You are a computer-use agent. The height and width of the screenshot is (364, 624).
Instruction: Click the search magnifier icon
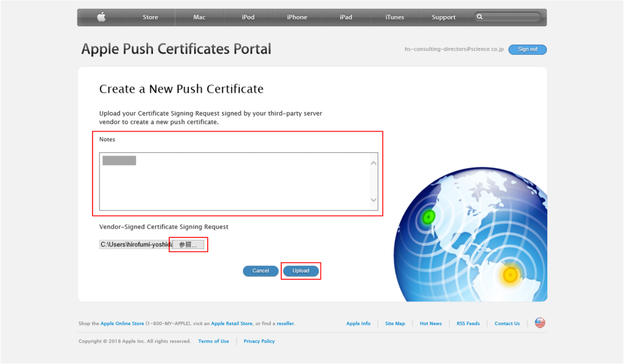(x=480, y=16)
